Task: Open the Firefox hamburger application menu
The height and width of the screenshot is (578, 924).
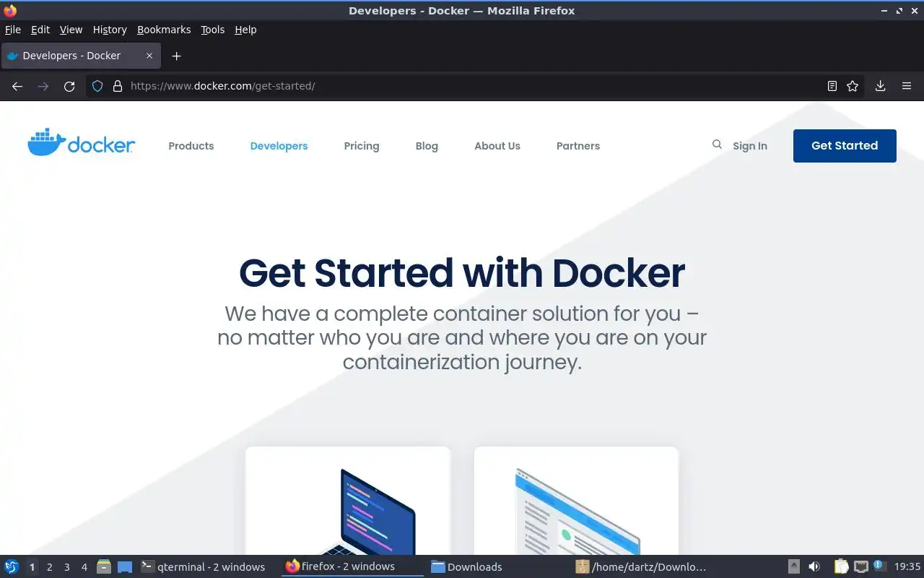Action: coord(907,86)
